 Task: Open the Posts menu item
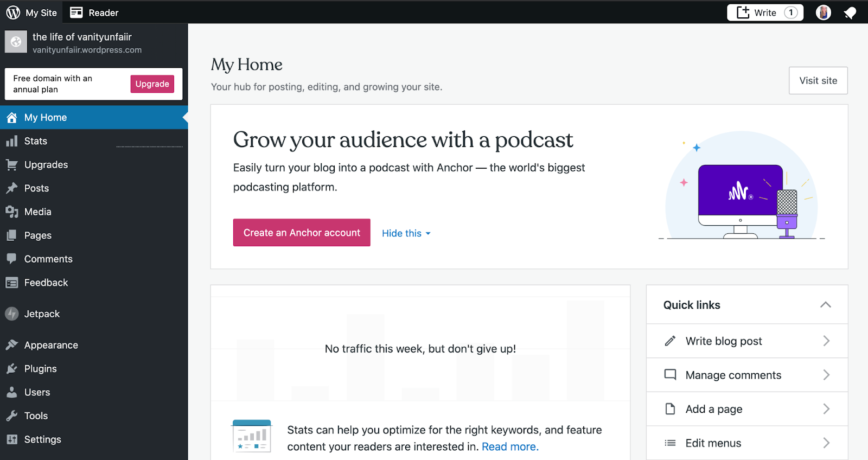94,188
